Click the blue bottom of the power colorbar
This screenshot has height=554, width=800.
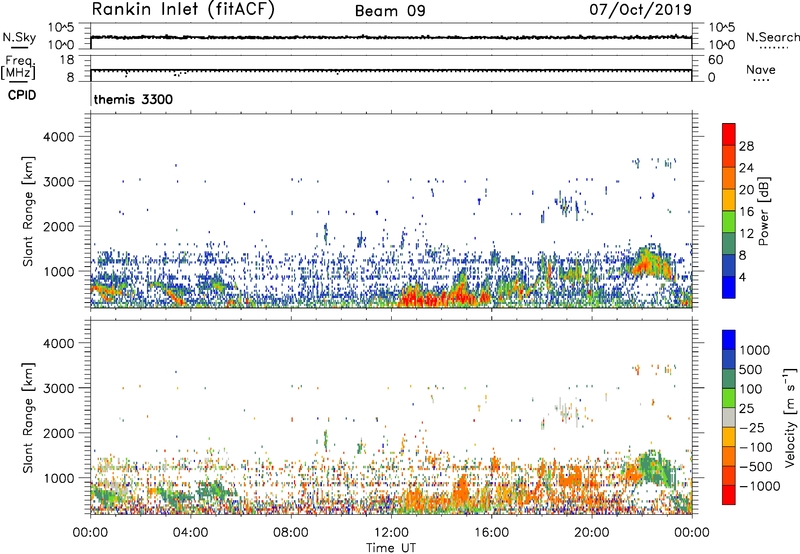point(729,287)
